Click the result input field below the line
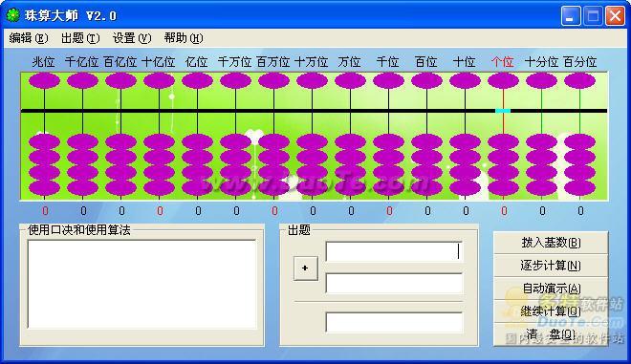Viewport: 631px width, 364px height. click(394, 323)
